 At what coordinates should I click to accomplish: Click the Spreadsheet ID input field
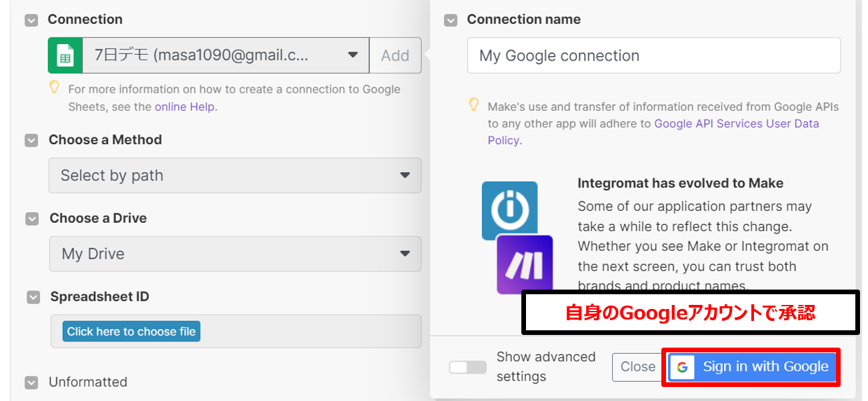[x=236, y=332]
